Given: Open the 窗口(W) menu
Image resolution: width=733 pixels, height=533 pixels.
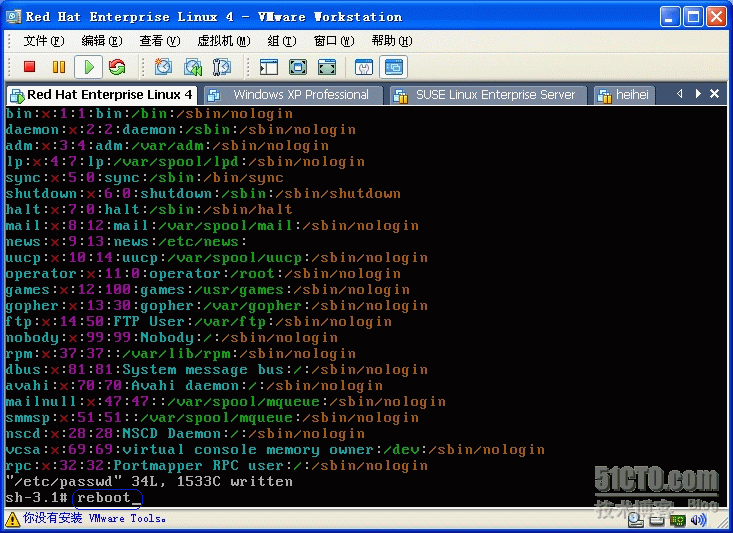Looking at the screenshot, I should pyautogui.click(x=334, y=41).
